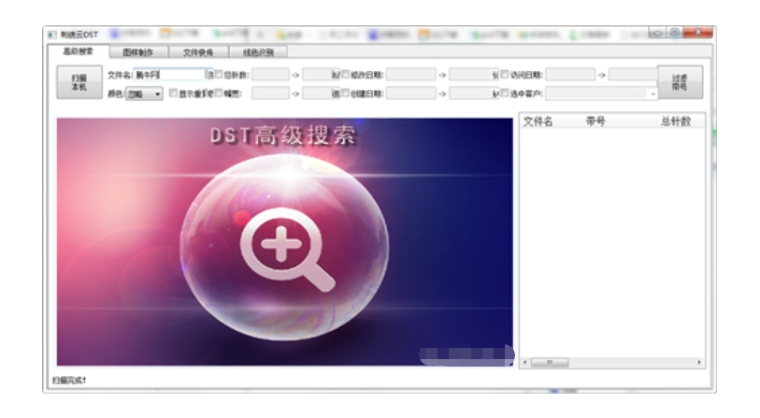Open the 文件快传 tab
This screenshot has height=418, width=760.
(198, 51)
